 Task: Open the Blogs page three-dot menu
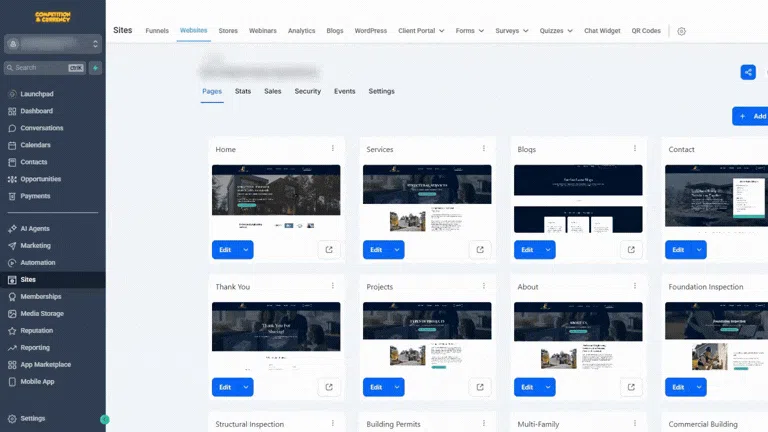click(x=635, y=148)
